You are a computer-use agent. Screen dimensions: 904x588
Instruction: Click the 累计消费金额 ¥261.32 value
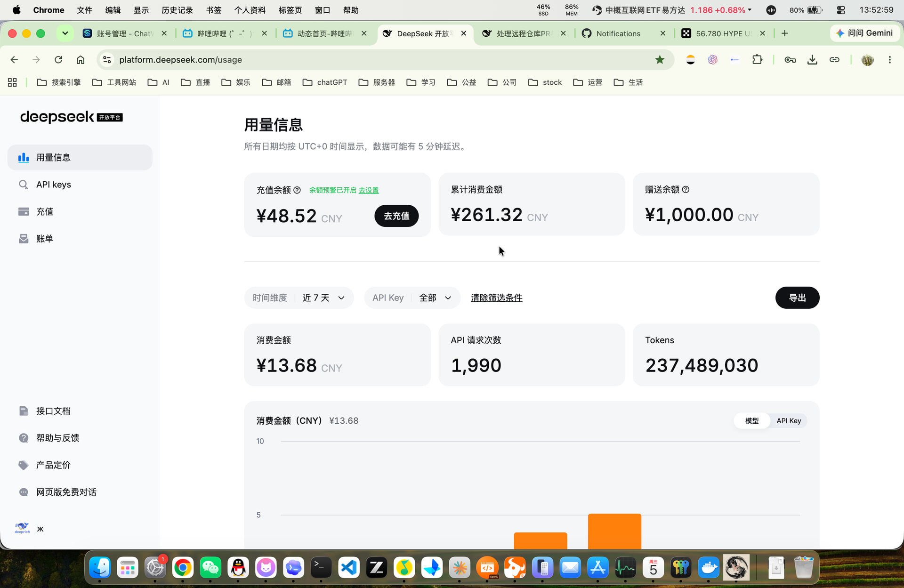pyautogui.click(x=486, y=215)
